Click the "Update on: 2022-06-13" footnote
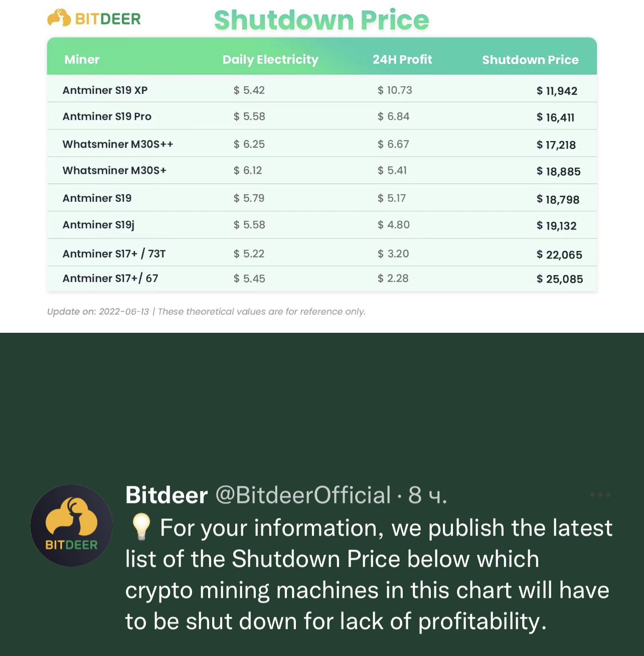The height and width of the screenshot is (656, 644). 98,312
